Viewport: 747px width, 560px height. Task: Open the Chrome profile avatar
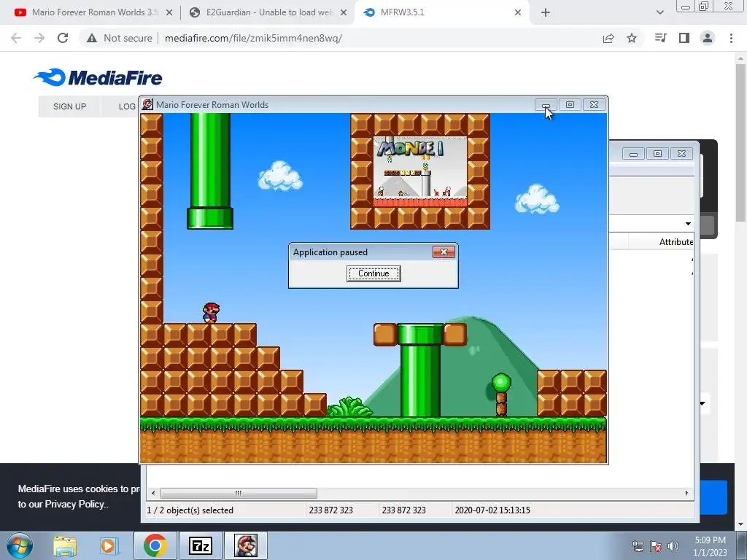click(708, 38)
